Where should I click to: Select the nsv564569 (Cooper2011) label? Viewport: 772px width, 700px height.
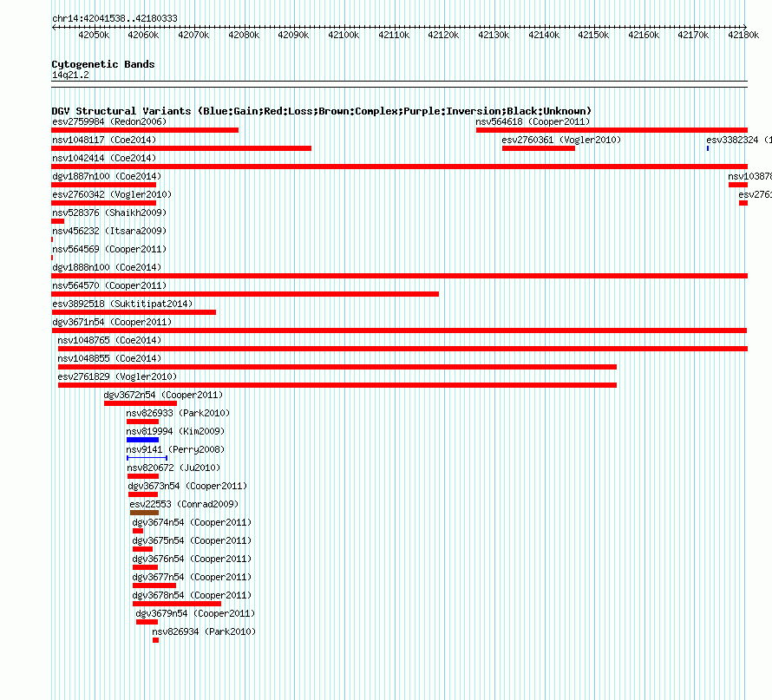(x=109, y=249)
